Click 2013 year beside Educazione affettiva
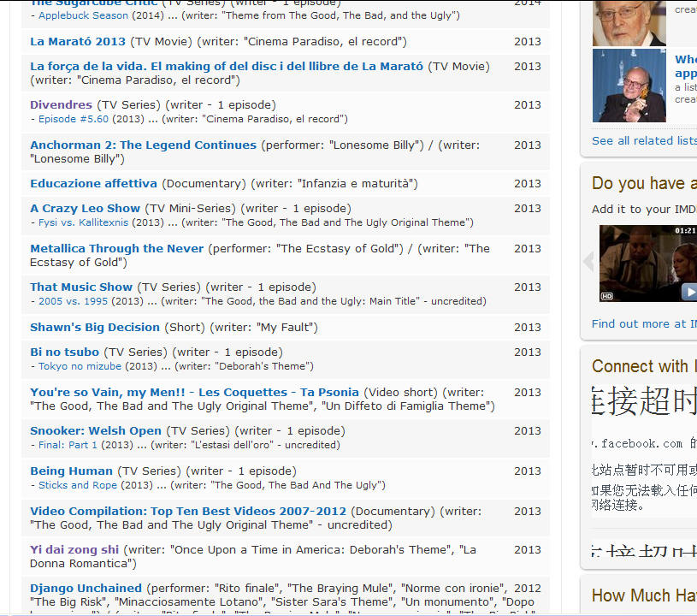This screenshot has height=616, width=697. tap(528, 184)
